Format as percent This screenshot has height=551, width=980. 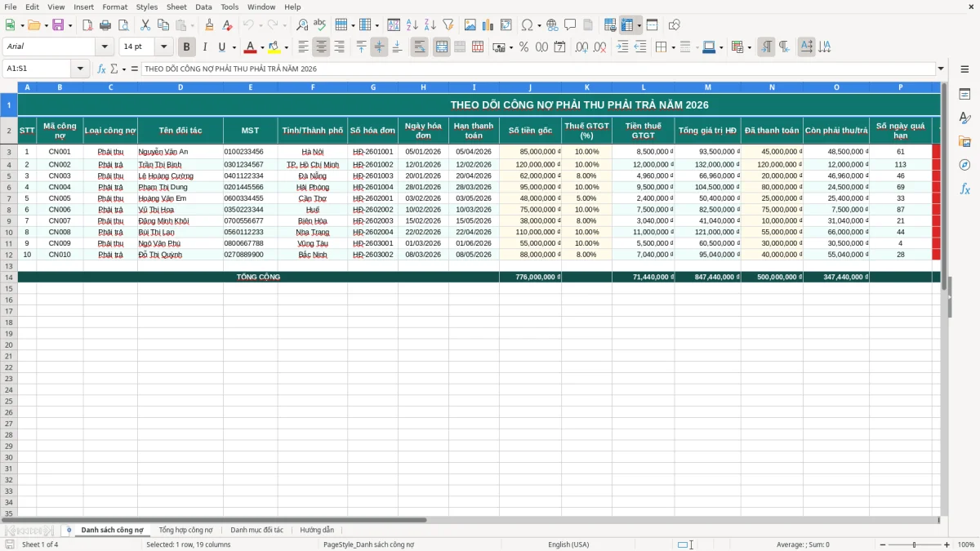pos(524,47)
